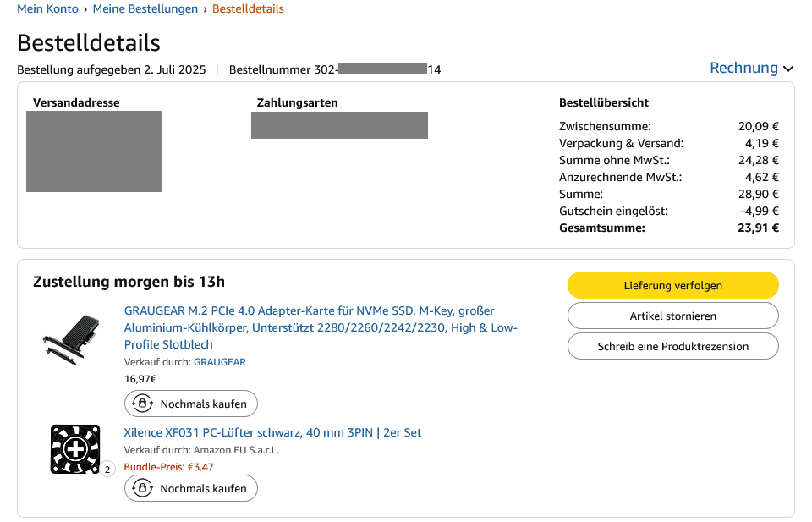Screen dimensions: 812x522
Task: Click the Gesamtsumme amount 23,91 €
Action: point(758,228)
